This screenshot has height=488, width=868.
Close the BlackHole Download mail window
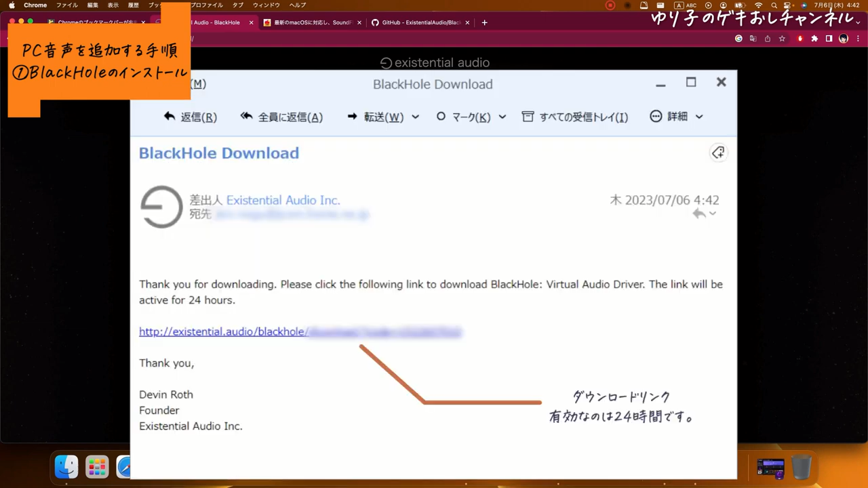(x=722, y=82)
